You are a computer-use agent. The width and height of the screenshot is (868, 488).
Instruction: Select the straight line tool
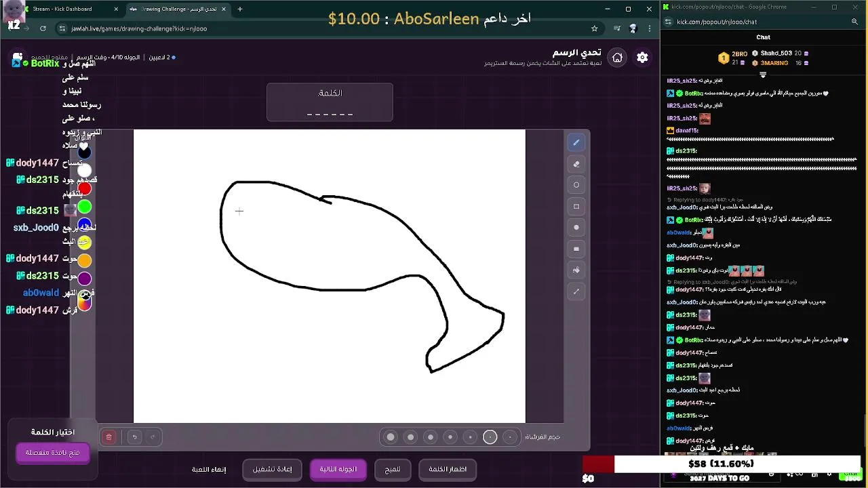[x=576, y=291]
